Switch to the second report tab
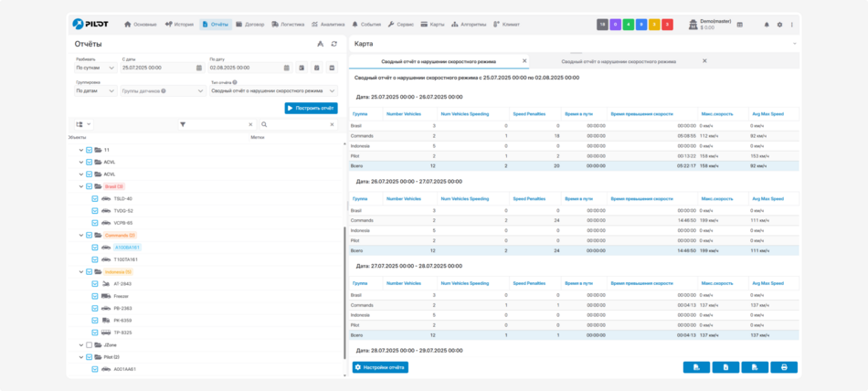 click(x=619, y=61)
